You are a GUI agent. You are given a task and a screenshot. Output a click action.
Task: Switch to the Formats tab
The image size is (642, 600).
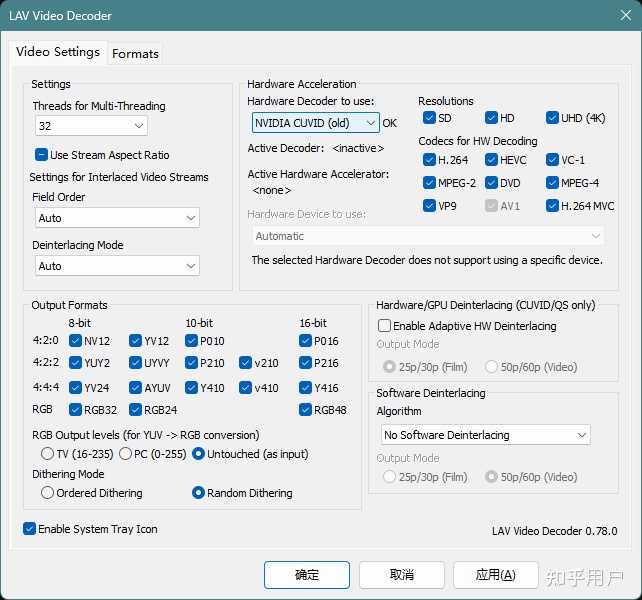pos(135,54)
